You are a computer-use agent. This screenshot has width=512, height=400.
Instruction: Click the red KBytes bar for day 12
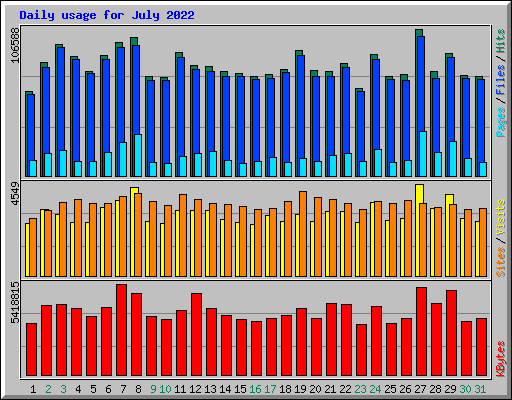(196, 334)
